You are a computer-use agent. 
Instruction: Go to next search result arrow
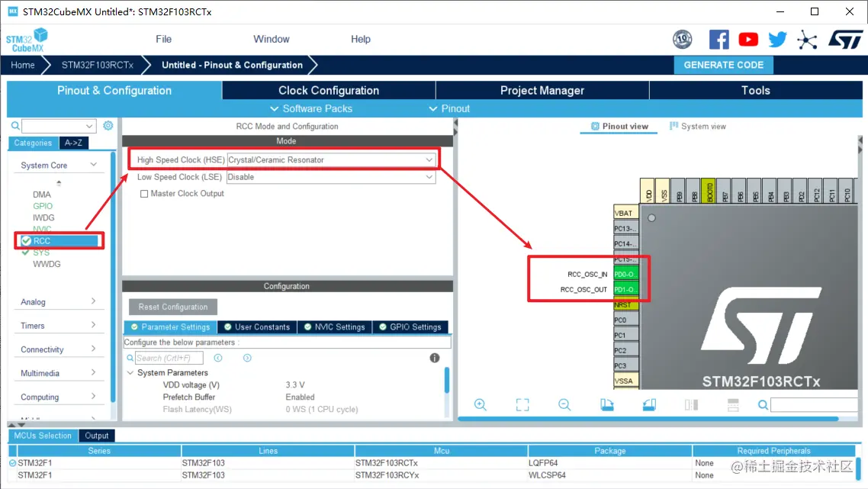tap(247, 358)
